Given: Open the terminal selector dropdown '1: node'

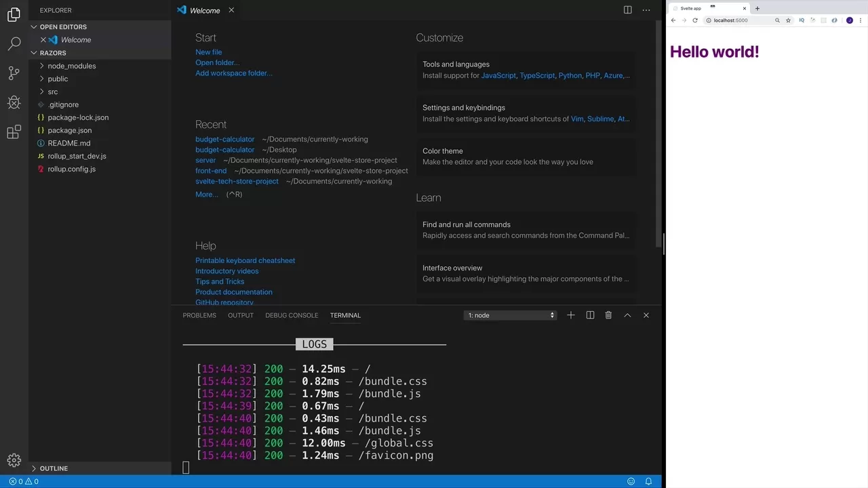Looking at the screenshot, I should [511, 315].
